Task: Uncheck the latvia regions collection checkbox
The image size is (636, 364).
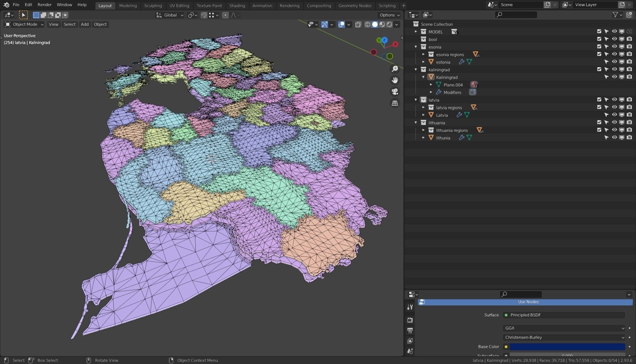Action: click(x=599, y=107)
